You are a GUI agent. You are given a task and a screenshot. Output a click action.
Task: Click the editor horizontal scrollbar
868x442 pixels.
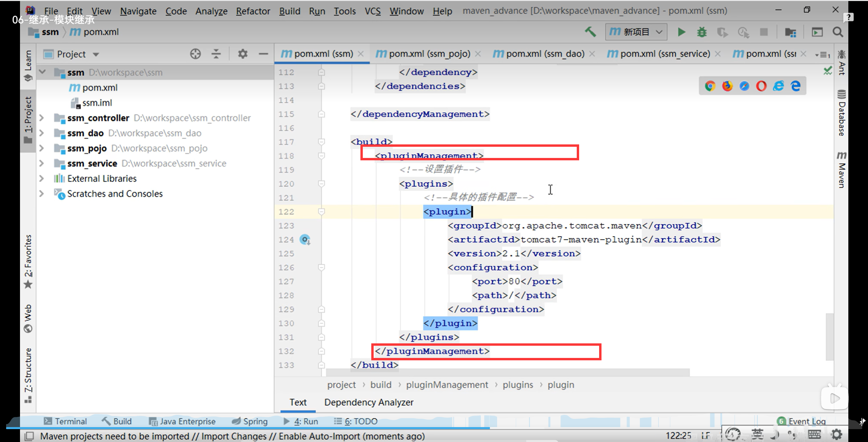507,373
